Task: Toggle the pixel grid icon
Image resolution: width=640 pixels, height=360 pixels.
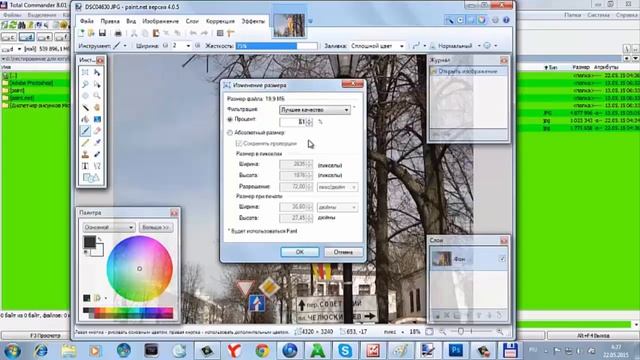Action: (x=220, y=33)
